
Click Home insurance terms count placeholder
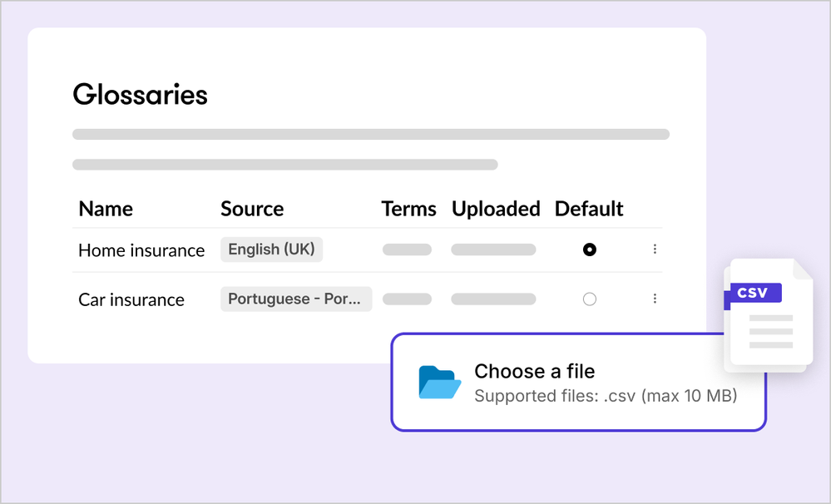click(407, 250)
